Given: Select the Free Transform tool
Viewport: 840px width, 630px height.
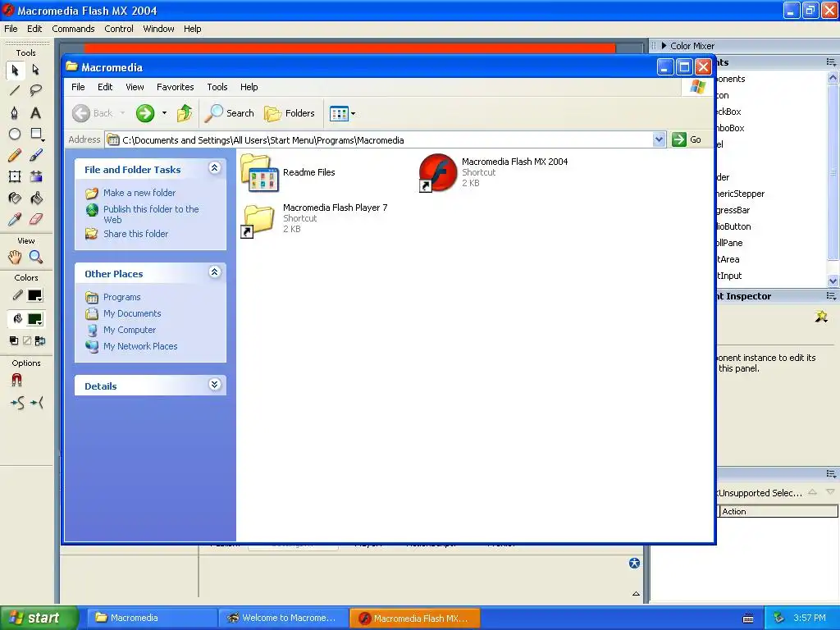Looking at the screenshot, I should (x=15, y=177).
